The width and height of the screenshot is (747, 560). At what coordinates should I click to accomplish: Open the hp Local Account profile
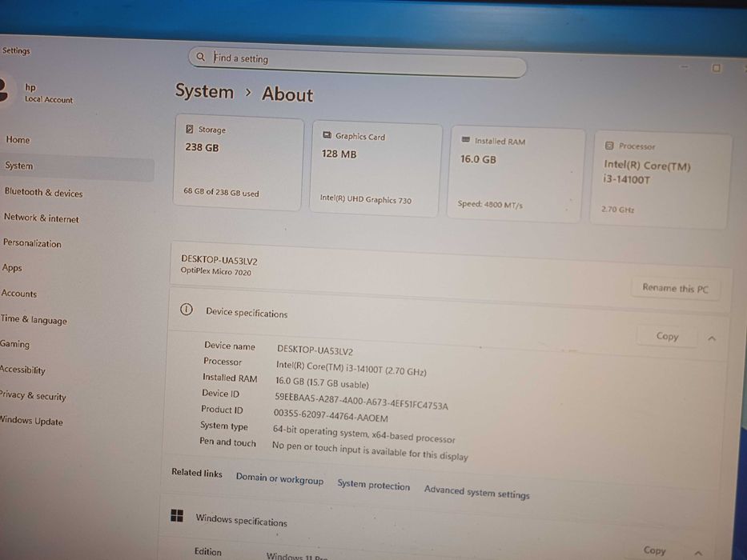coord(38,93)
